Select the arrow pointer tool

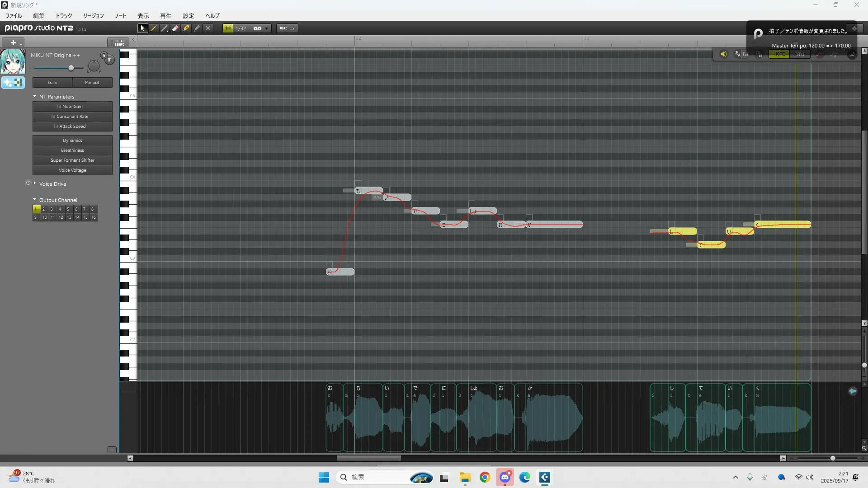click(142, 28)
